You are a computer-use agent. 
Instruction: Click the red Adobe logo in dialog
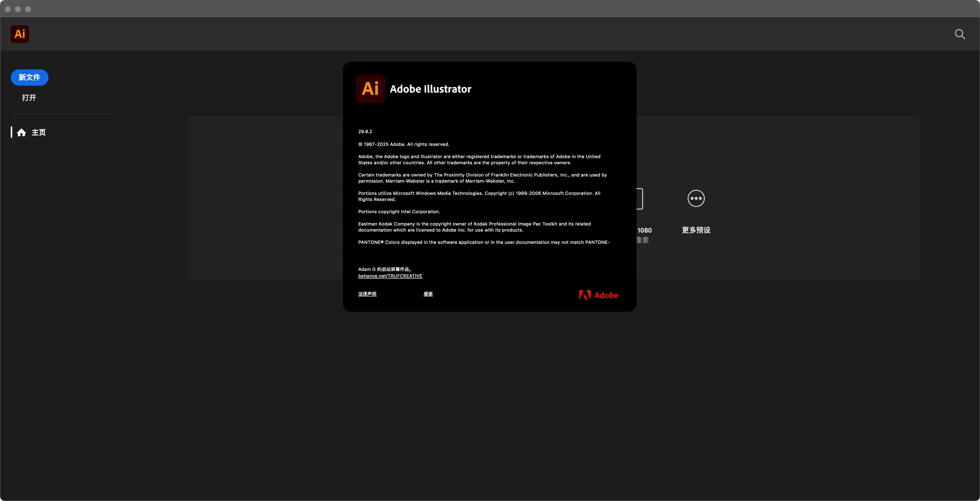[x=598, y=295]
